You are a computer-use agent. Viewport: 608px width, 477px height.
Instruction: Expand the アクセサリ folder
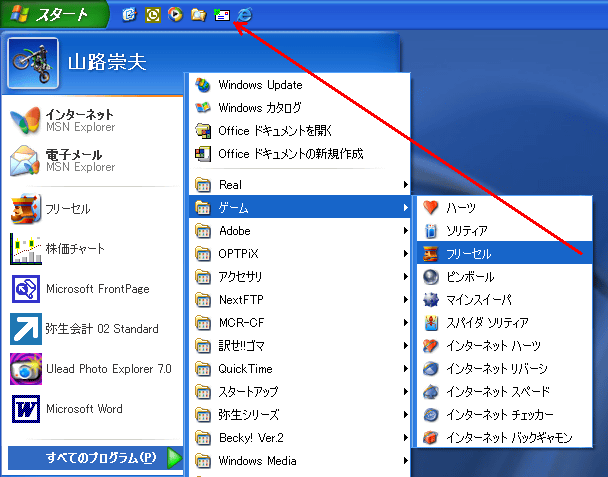tap(299, 277)
